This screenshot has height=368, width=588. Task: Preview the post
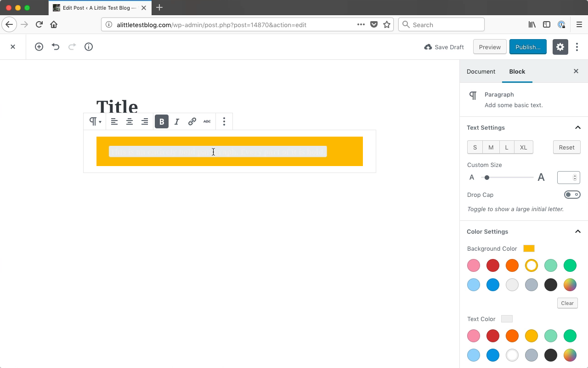(x=489, y=46)
